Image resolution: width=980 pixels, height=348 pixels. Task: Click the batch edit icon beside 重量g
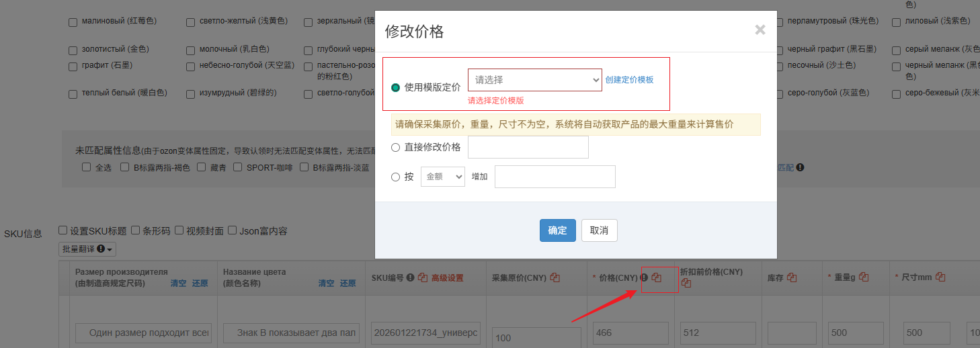coord(864,277)
